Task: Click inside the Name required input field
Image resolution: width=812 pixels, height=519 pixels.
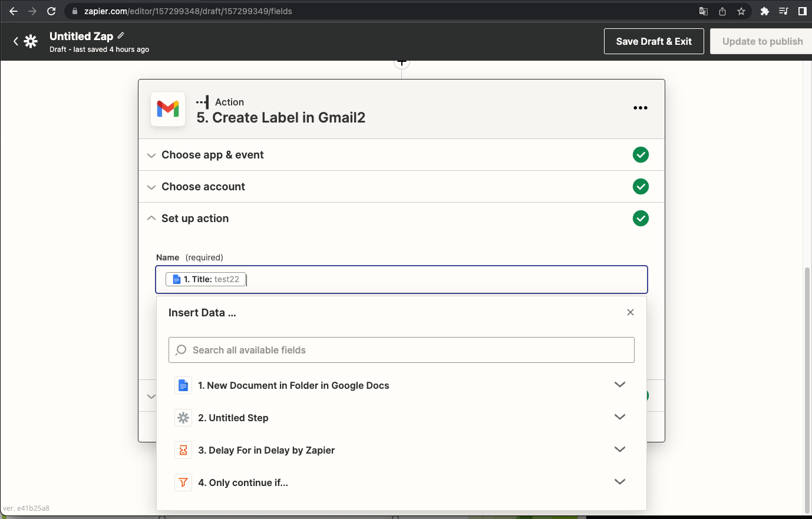Action: click(x=402, y=279)
